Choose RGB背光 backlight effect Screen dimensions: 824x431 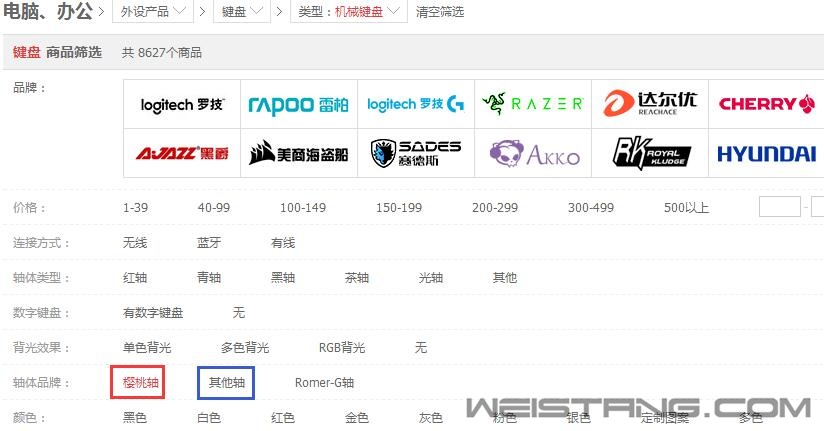click(342, 347)
